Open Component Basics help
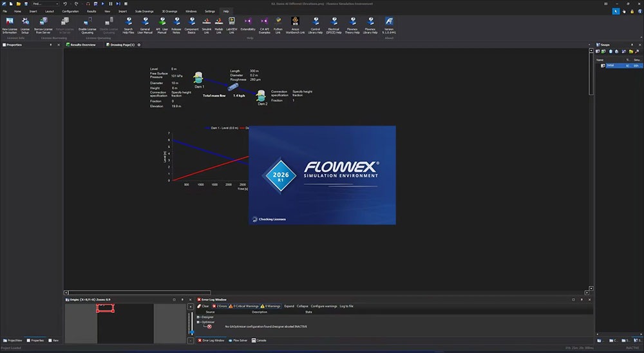 coord(191,26)
